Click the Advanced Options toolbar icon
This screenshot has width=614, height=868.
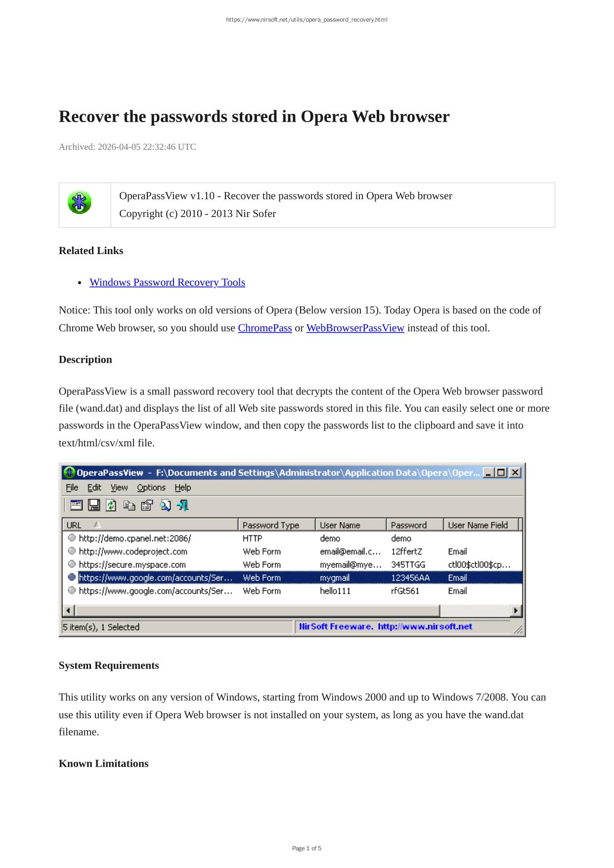[76, 505]
